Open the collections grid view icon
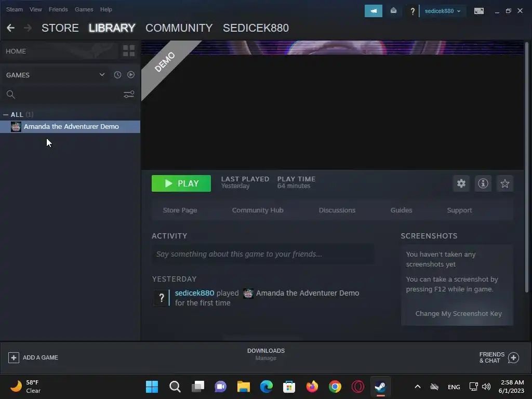This screenshot has height=399, width=532. pyautogui.click(x=129, y=51)
